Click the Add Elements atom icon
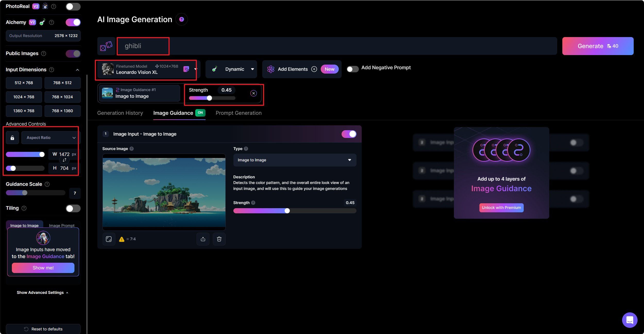This screenshot has height=334, width=644. coord(271,69)
